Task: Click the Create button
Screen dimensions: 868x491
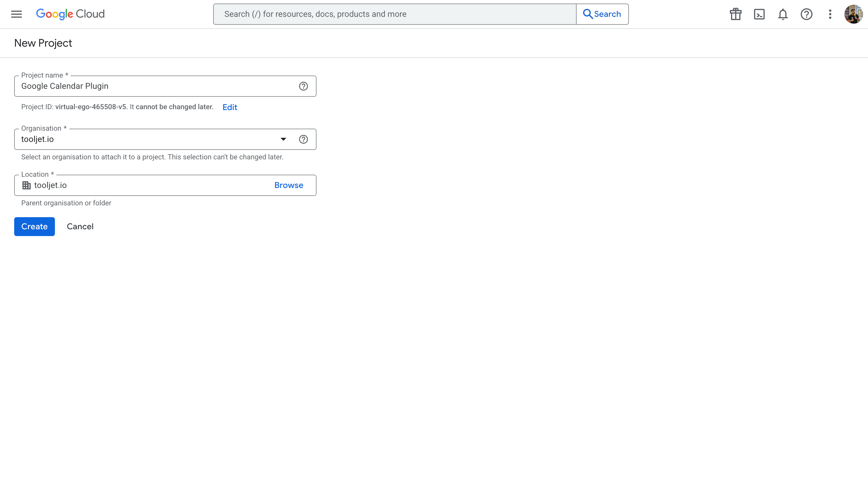Action: point(35,227)
